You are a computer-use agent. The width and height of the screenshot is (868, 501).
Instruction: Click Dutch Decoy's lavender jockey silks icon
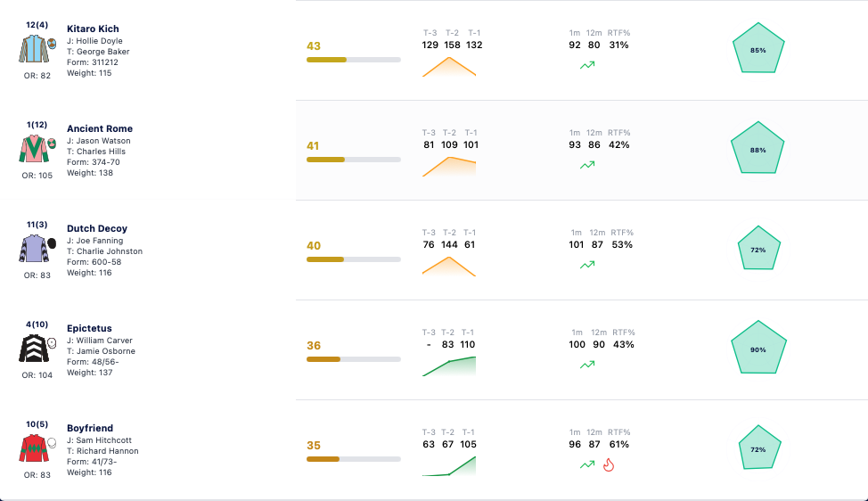click(34, 249)
